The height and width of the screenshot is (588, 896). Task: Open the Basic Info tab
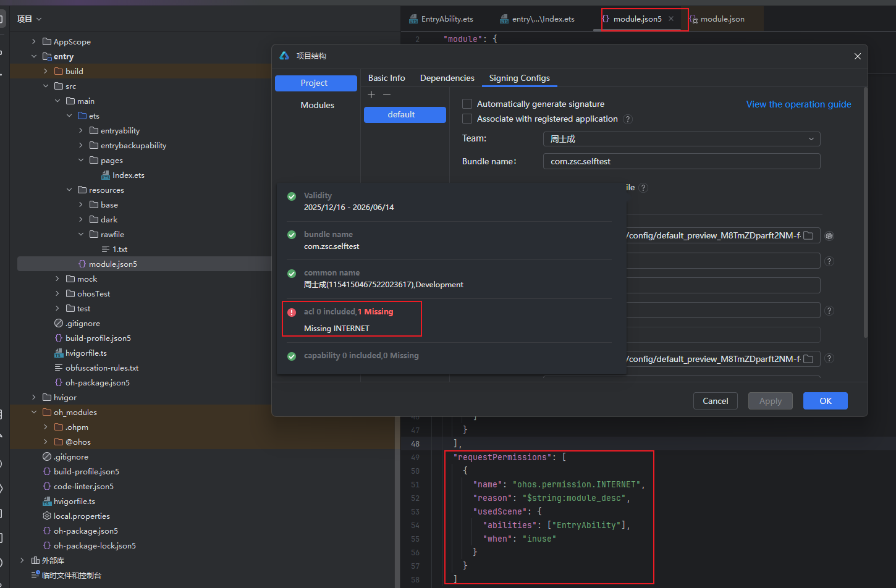pos(386,78)
